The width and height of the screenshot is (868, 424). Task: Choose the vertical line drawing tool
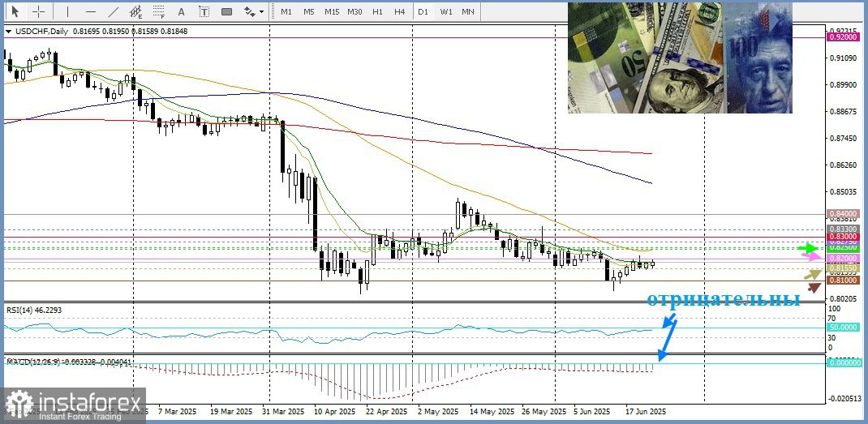tap(67, 11)
